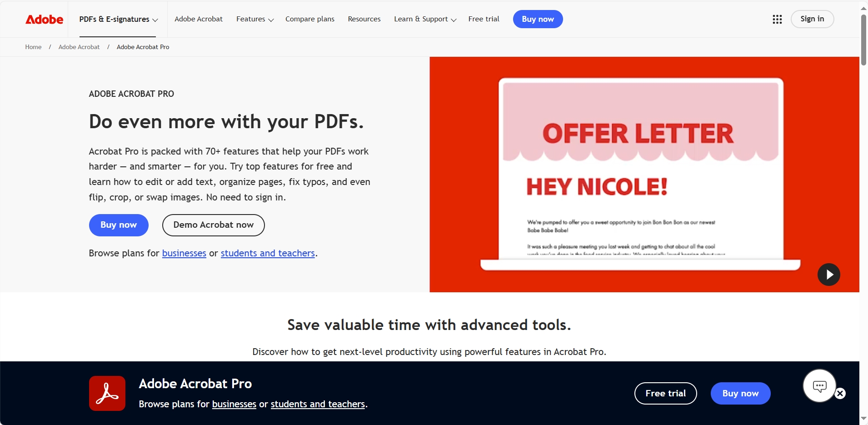
Task: Click the Acrobat Pro icon in banner
Action: pyautogui.click(x=107, y=393)
